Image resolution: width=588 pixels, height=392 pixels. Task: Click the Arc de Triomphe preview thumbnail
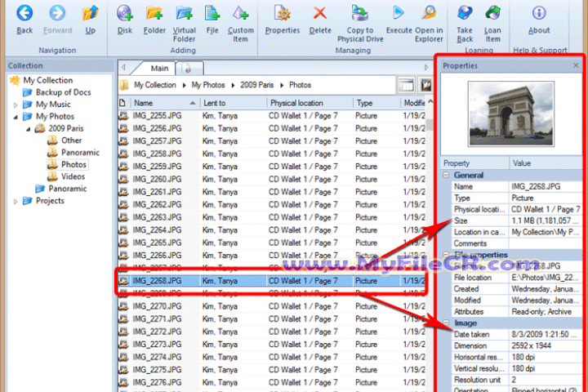(510, 114)
